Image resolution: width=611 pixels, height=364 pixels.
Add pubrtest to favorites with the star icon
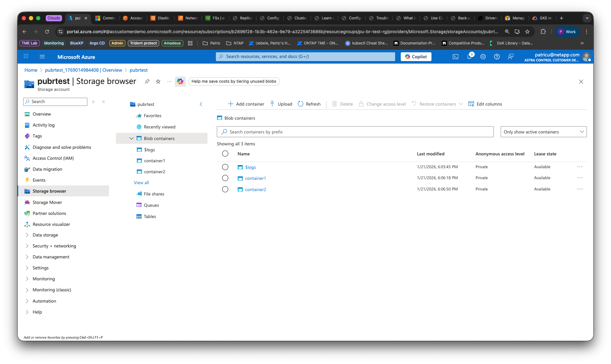click(158, 81)
